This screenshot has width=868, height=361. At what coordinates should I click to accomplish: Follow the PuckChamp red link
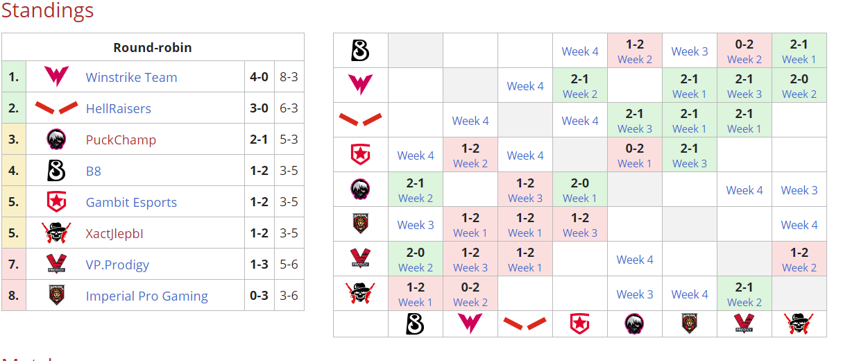tap(121, 140)
